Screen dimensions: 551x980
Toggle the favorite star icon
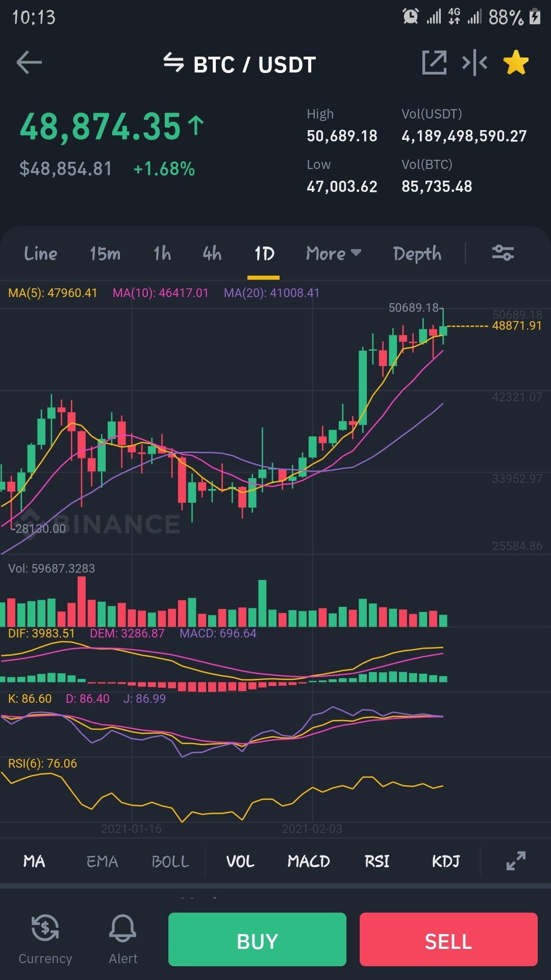tap(516, 63)
